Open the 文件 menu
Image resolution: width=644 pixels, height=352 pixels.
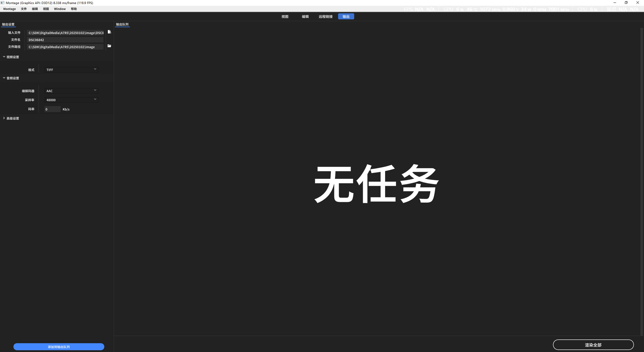pyautogui.click(x=24, y=9)
